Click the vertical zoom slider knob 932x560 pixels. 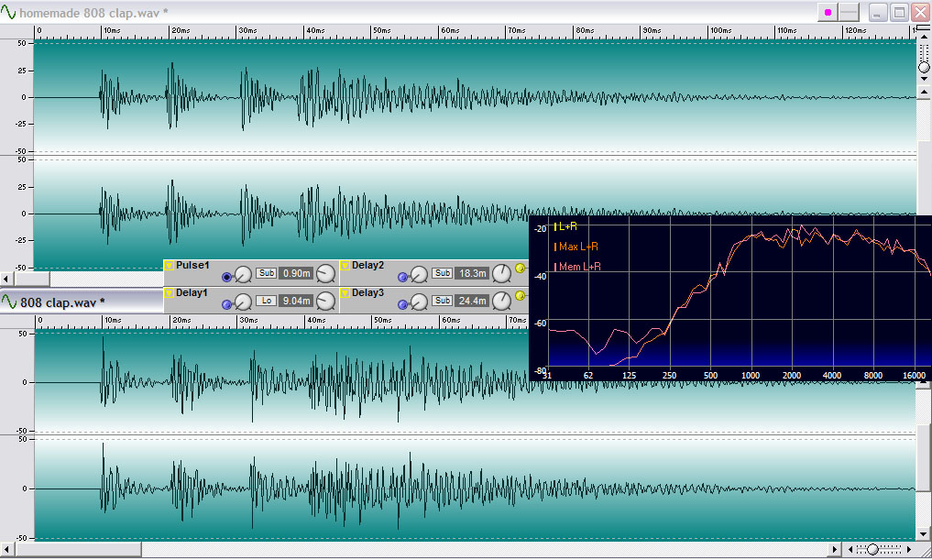pos(924,67)
